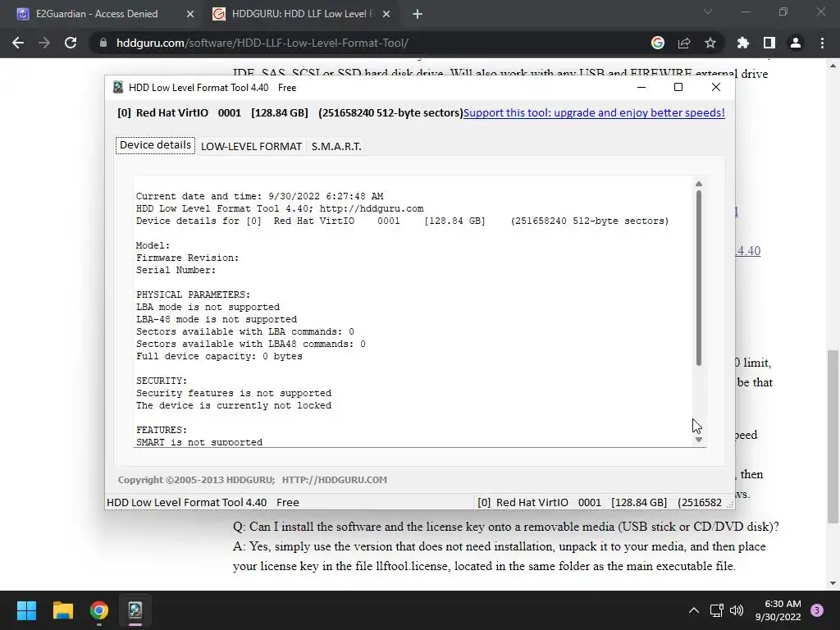Image resolution: width=840 pixels, height=630 pixels.
Task: Open Google icon in address bar
Action: click(x=658, y=43)
